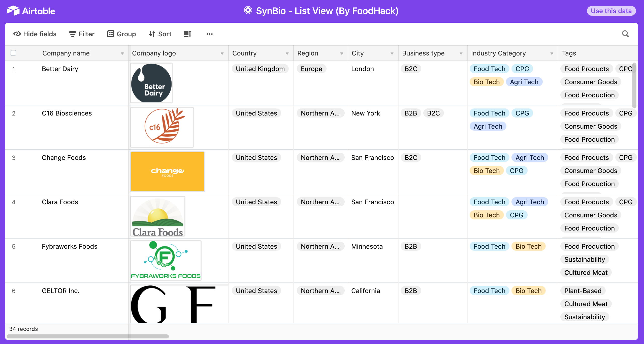The width and height of the screenshot is (644, 344).
Task: Open the Sort menu
Action: pyautogui.click(x=160, y=34)
